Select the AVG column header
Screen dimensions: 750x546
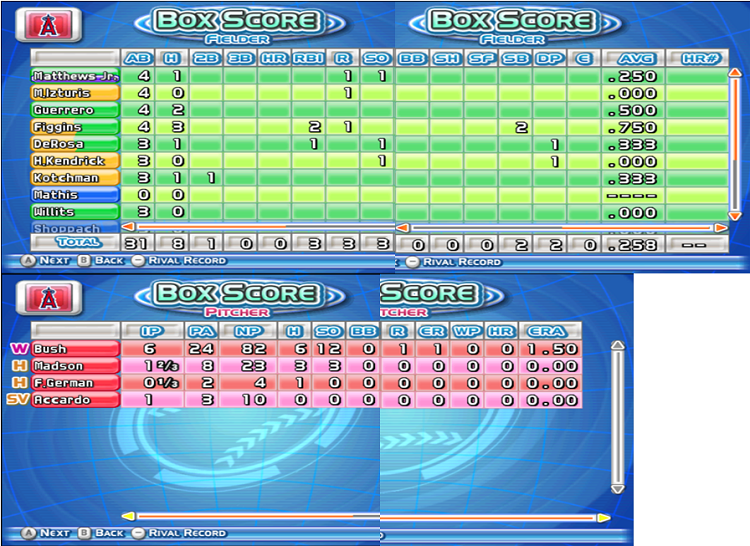pyautogui.click(x=633, y=58)
